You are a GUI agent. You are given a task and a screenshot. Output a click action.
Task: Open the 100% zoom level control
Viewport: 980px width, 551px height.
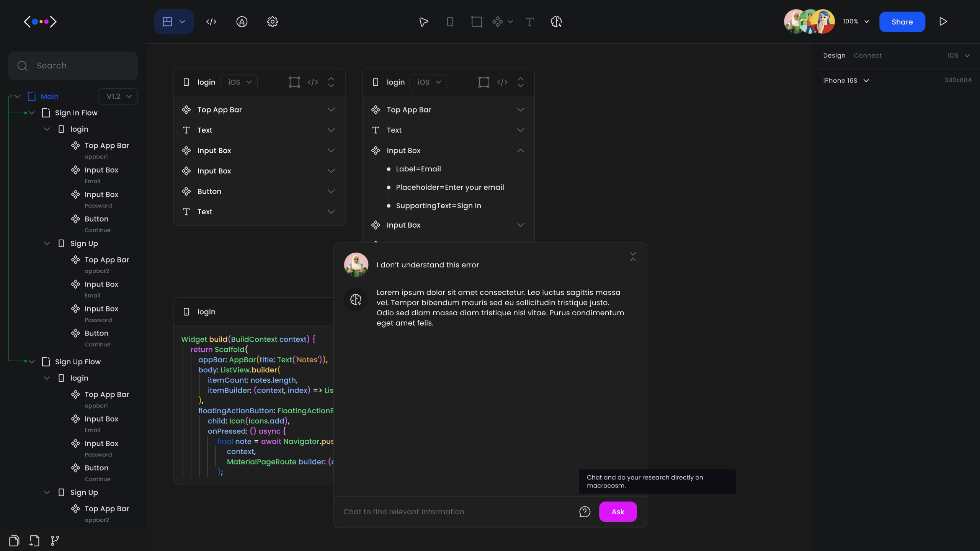pyautogui.click(x=855, y=21)
